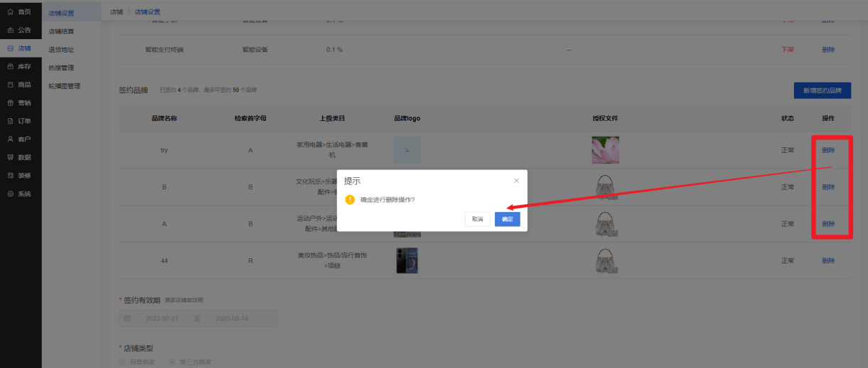Click the end date 2025-03-14 field

click(x=232, y=318)
